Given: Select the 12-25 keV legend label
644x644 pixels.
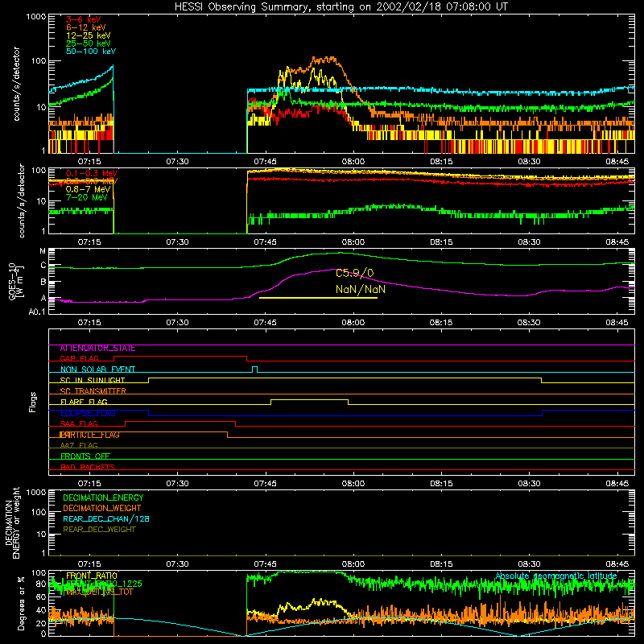Looking at the screenshot, I should pos(89,35).
